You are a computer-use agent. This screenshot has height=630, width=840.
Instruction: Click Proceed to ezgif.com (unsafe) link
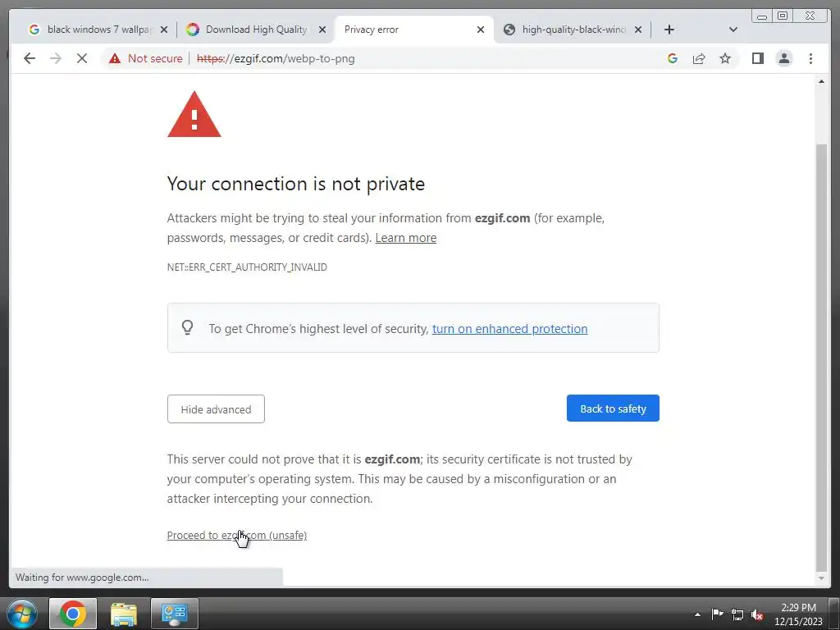click(237, 535)
